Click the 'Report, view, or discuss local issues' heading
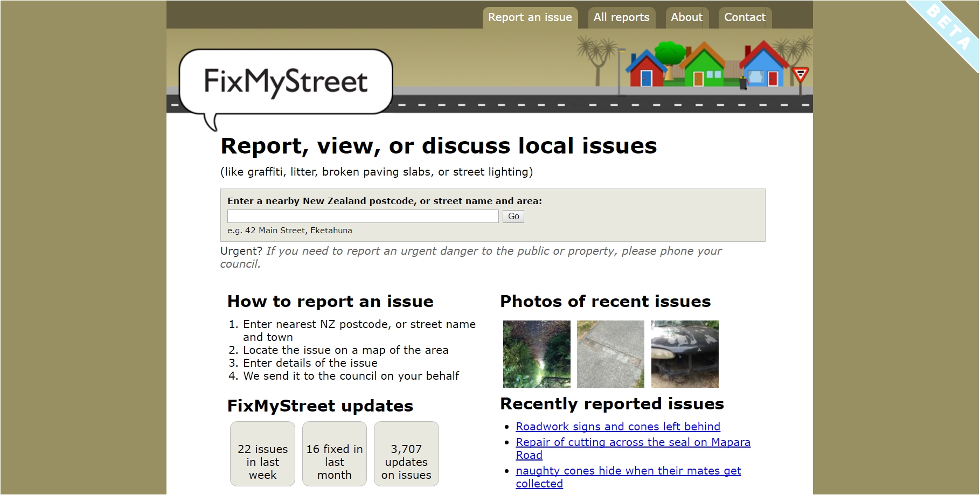This screenshot has width=980, height=495. (439, 145)
